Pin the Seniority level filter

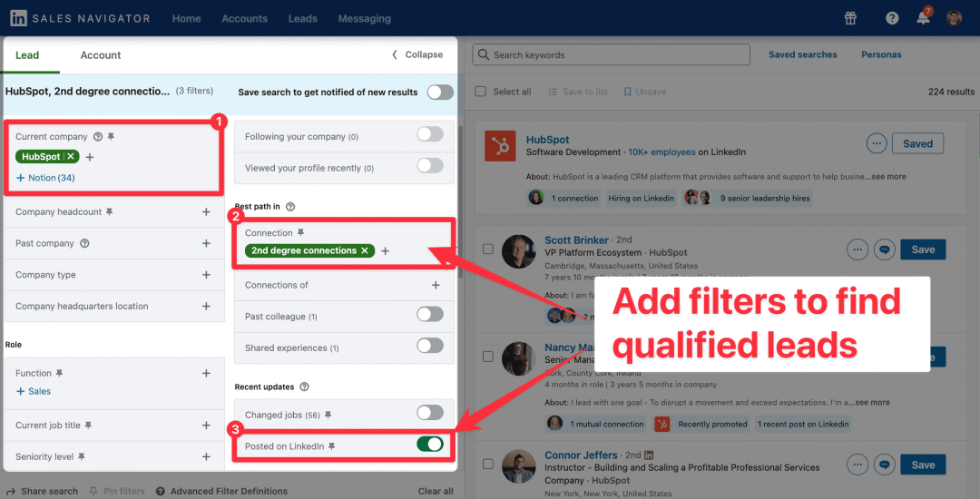coord(82,456)
